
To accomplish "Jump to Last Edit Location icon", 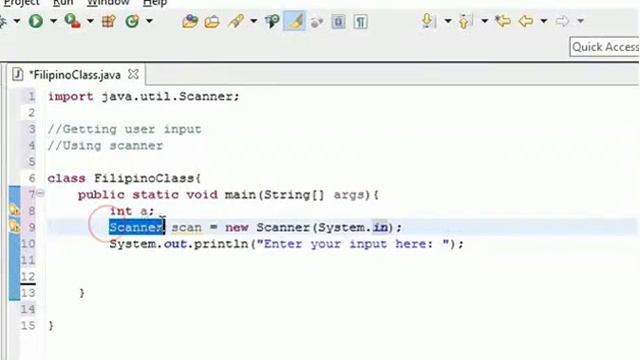I will point(503,20).
